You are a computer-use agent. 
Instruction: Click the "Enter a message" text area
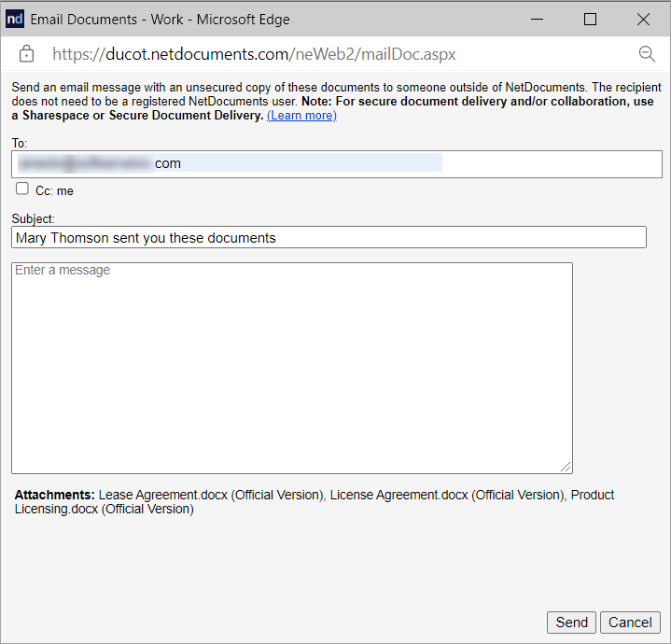pyautogui.click(x=291, y=368)
